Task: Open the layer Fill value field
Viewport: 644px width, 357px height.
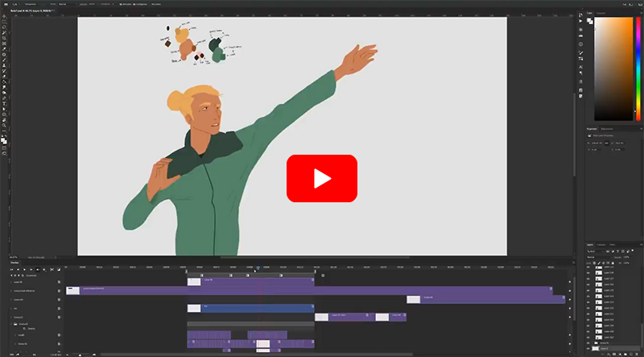Action: pos(627,264)
